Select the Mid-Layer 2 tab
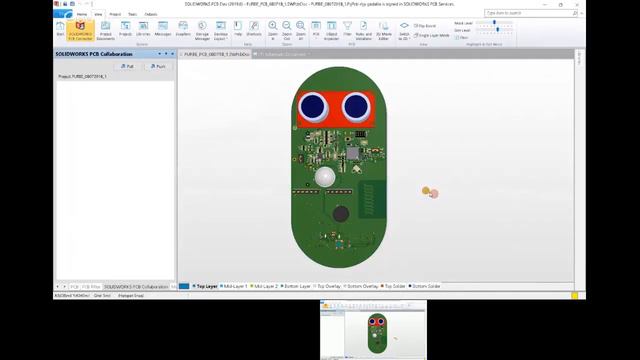Image resolution: width=640 pixels, height=360 pixels. click(x=264, y=287)
